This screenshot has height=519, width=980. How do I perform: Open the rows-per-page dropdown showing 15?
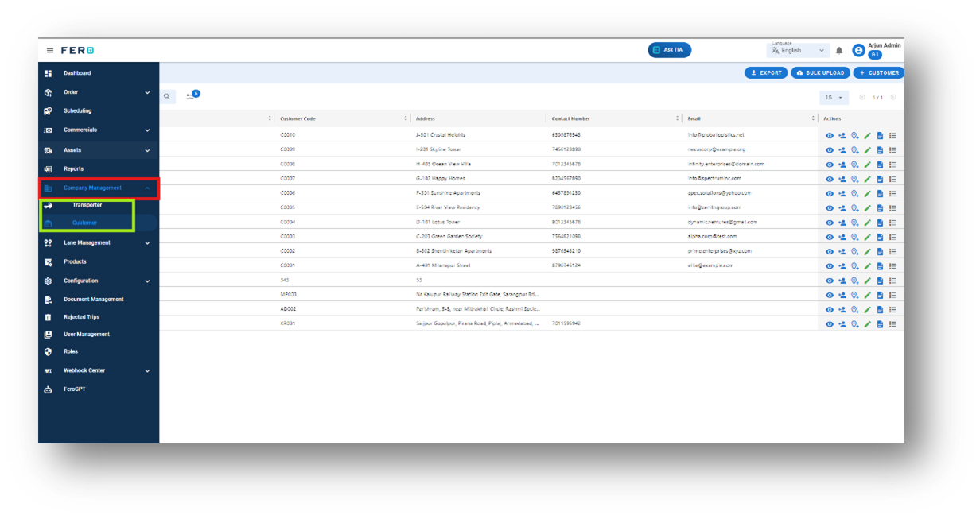click(x=834, y=98)
